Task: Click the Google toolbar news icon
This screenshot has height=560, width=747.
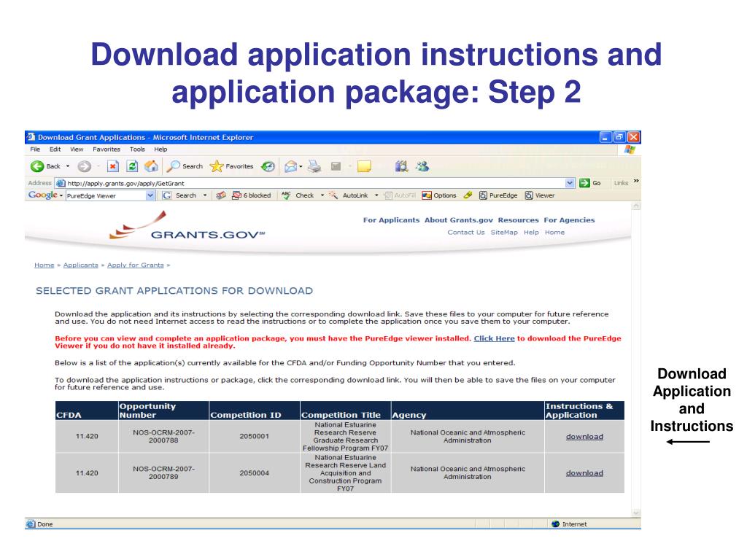Action: tap(221, 195)
